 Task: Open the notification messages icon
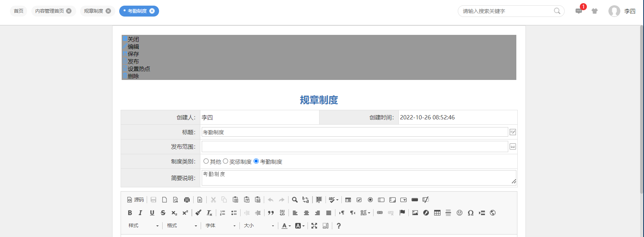pos(579,11)
